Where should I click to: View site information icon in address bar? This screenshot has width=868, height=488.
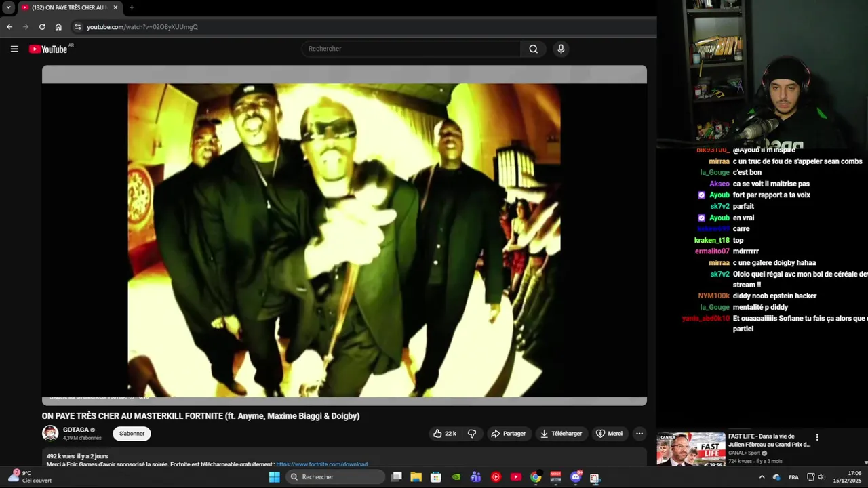point(77,27)
